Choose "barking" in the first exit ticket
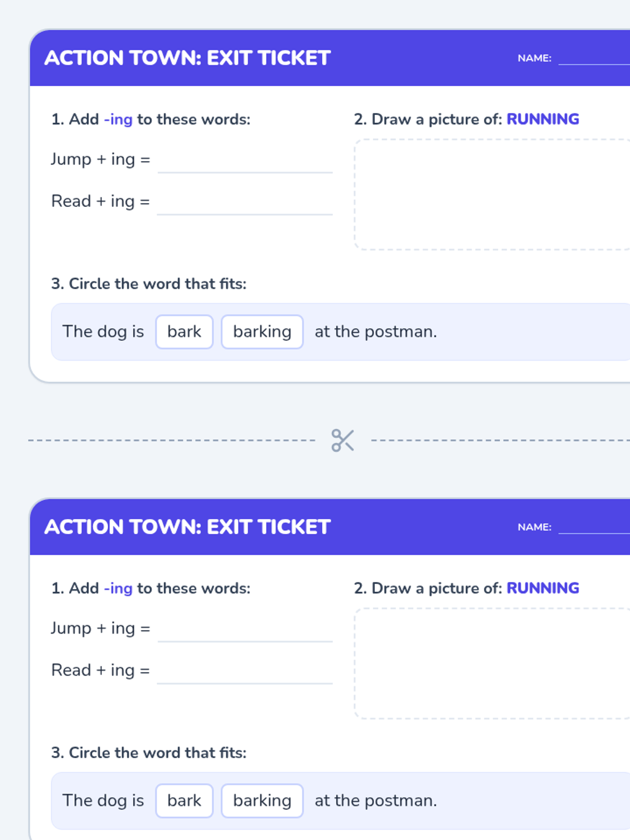This screenshot has width=630, height=840. click(262, 332)
